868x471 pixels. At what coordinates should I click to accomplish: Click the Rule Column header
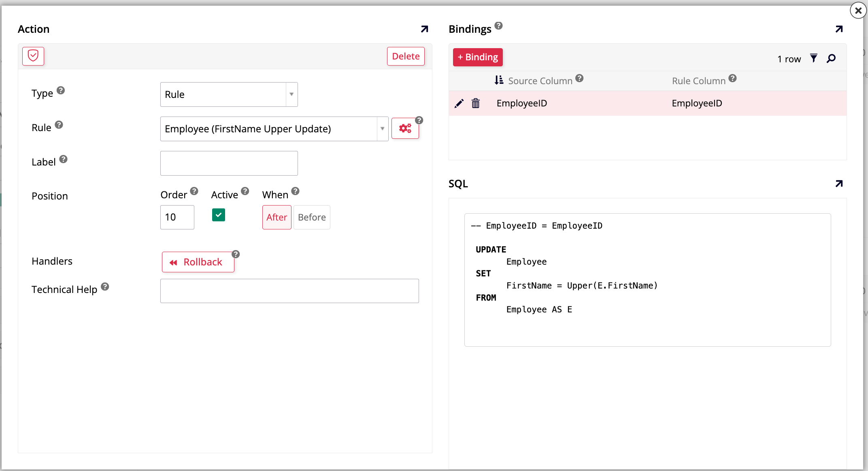(x=698, y=81)
